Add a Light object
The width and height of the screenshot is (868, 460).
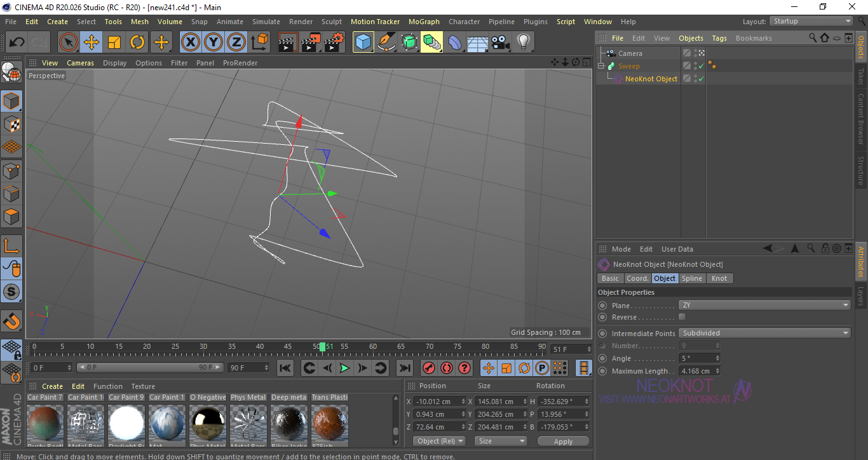point(523,43)
